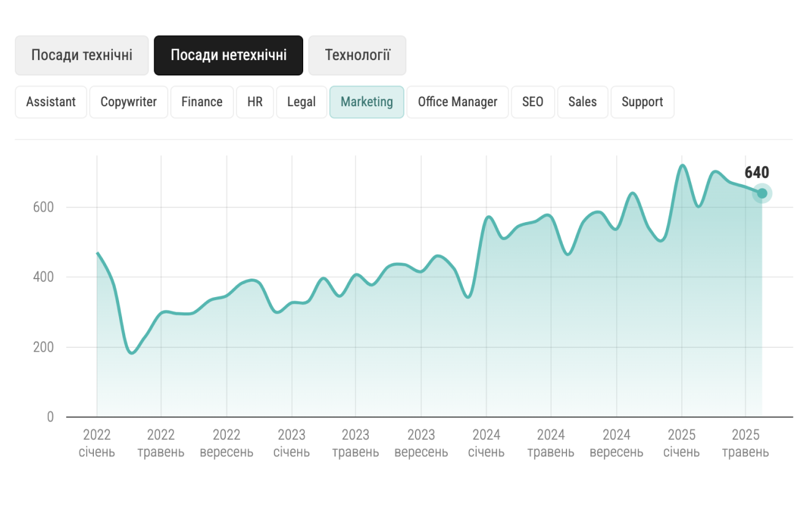This screenshot has height=505, width=812.
Task: Click the 2022 січень axis label
Action: tap(97, 444)
